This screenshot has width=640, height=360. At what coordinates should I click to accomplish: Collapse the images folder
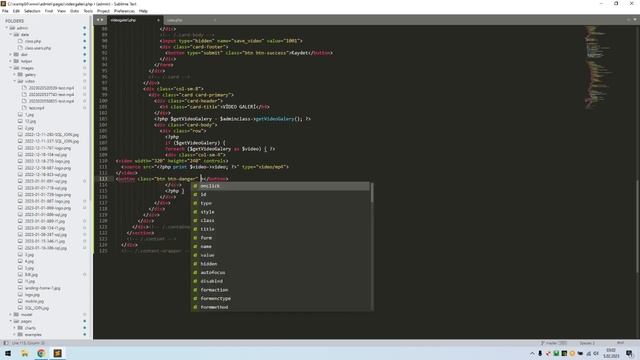(x=11, y=68)
